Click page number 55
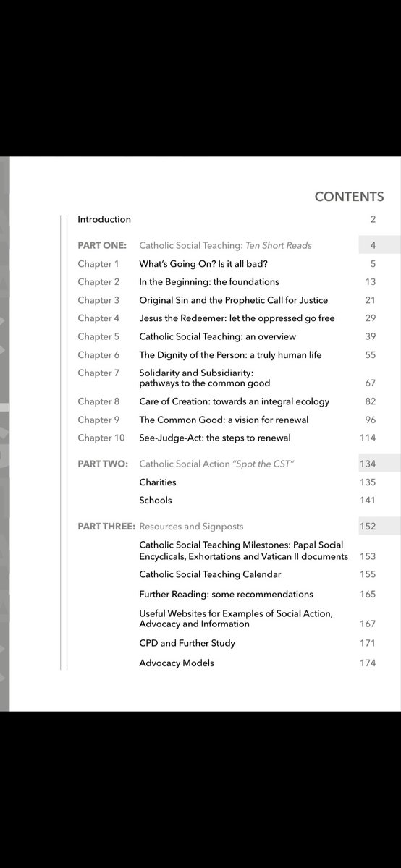Image resolution: width=401 pixels, height=868 pixels. [371, 355]
